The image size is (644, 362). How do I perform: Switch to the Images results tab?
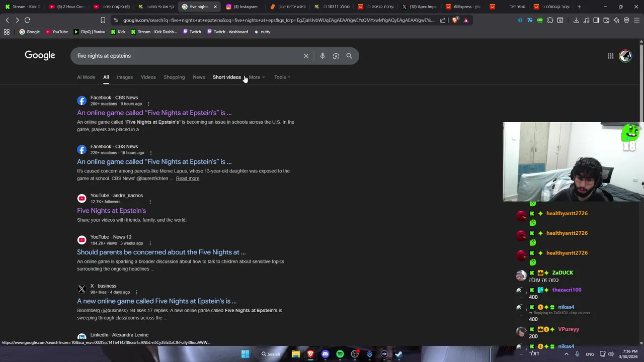(x=125, y=77)
